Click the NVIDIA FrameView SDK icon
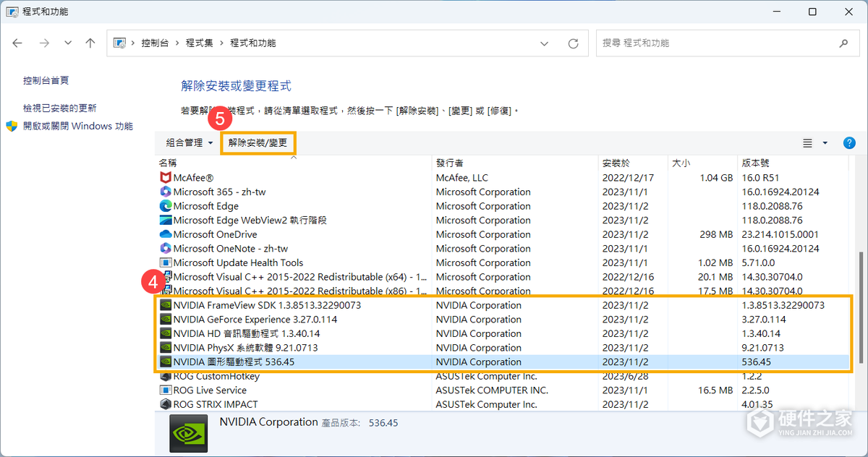The image size is (868, 457). point(166,305)
